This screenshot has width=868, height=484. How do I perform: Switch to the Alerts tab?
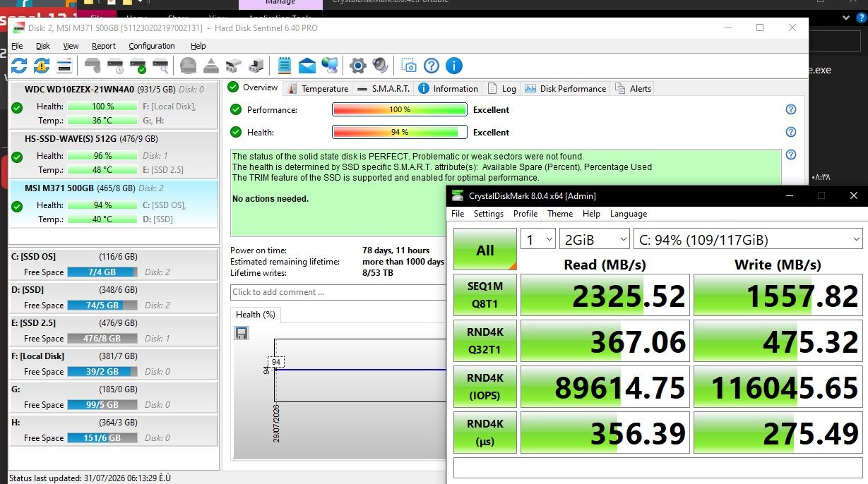pos(633,88)
